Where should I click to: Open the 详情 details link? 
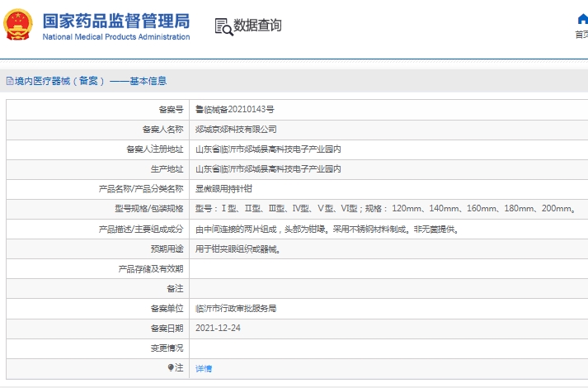[204, 368]
